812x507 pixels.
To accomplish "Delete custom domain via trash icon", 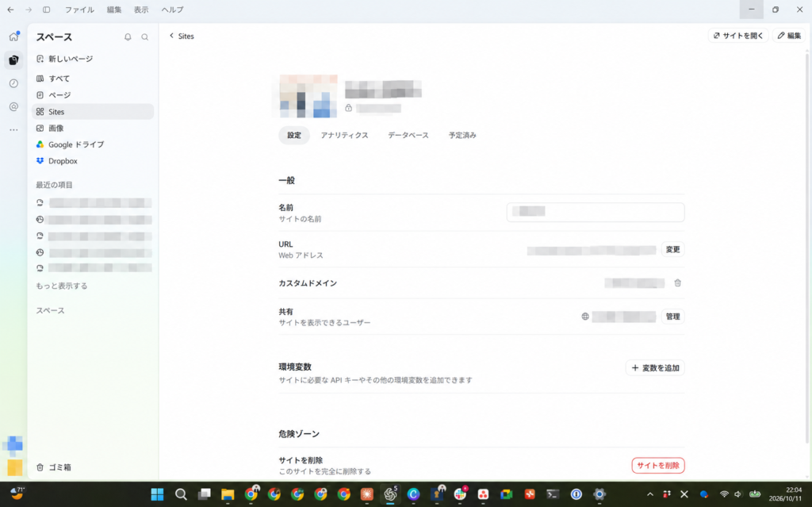I will [677, 283].
